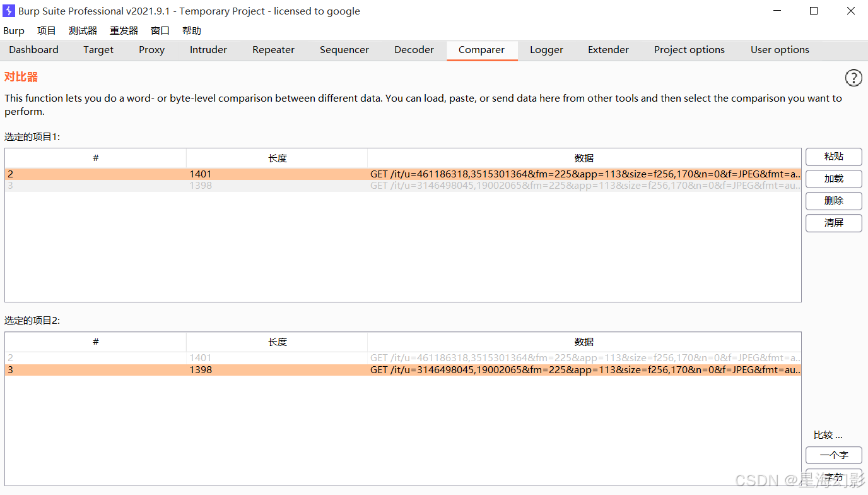The width and height of the screenshot is (868, 495).
Task: Click the Burp Suite logo in title bar
Action: click(9, 11)
